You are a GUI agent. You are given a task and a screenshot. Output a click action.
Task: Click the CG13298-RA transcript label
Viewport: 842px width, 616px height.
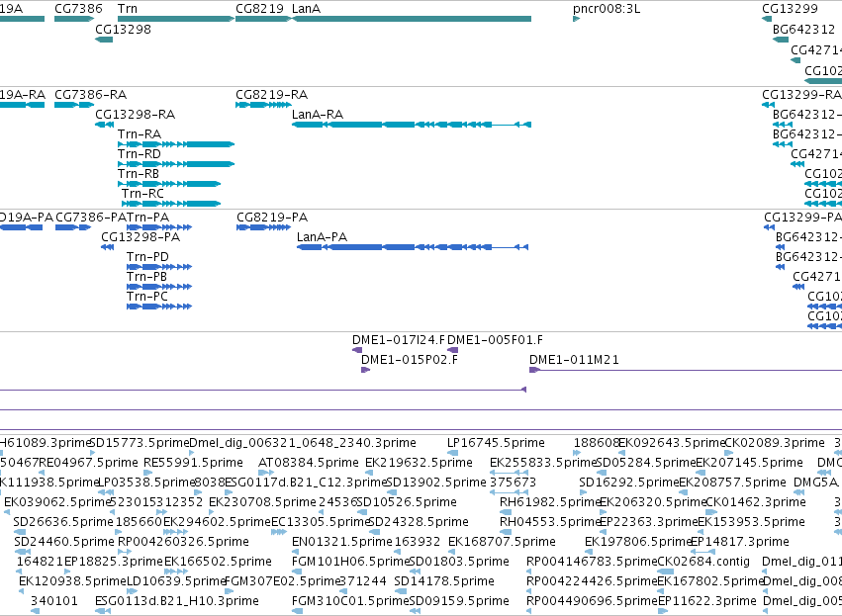click(136, 115)
